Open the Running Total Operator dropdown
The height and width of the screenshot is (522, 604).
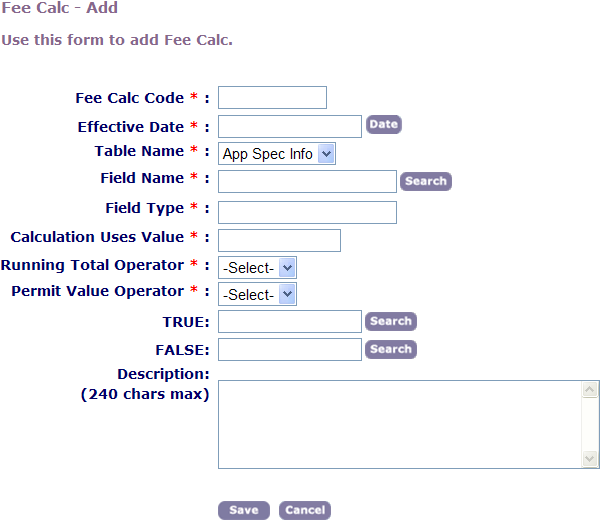click(258, 268)
